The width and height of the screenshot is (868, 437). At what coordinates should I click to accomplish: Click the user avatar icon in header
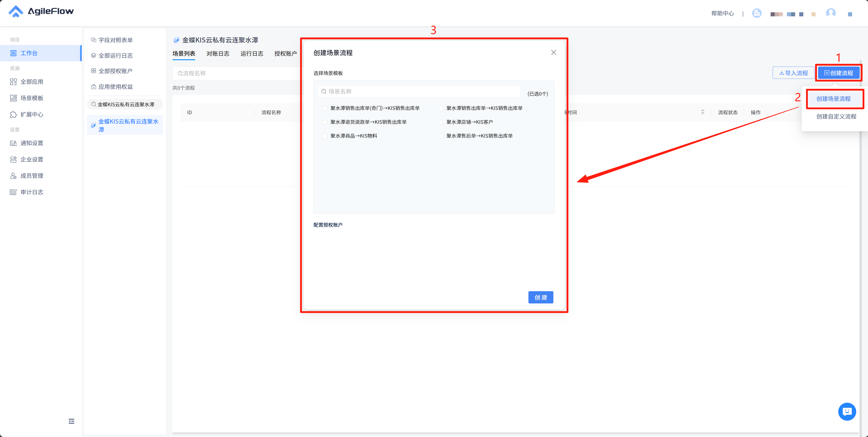point(831,13)
